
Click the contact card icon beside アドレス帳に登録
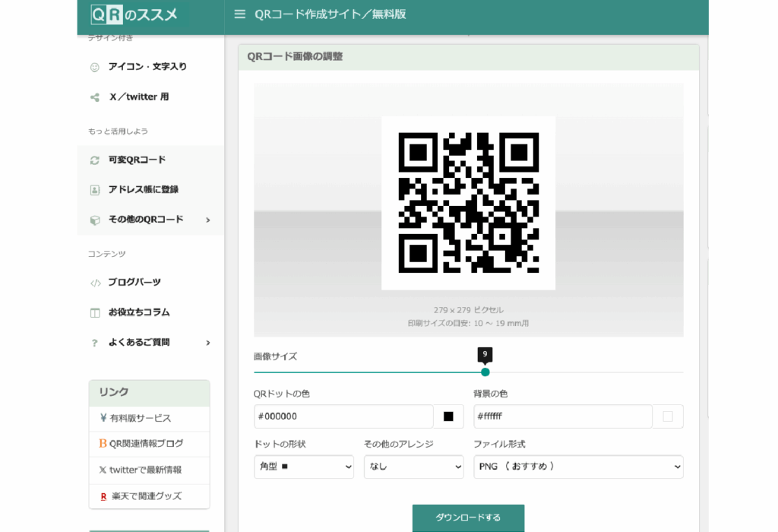coord(95,190)
